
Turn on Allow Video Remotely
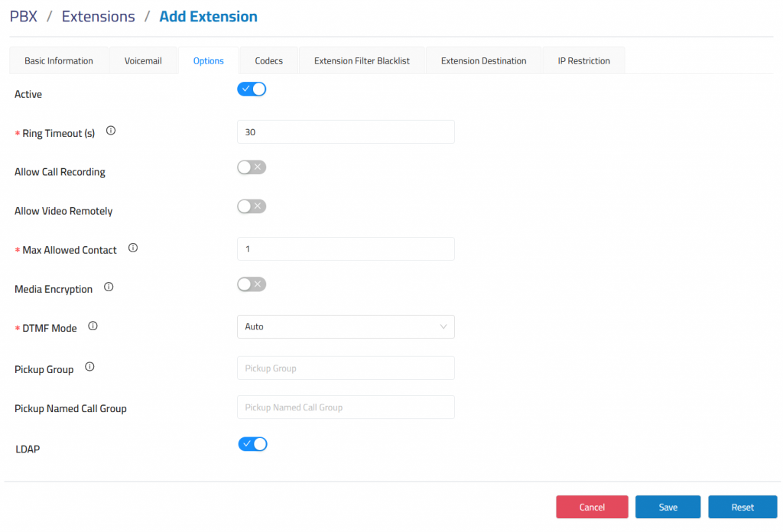point(252,206)
